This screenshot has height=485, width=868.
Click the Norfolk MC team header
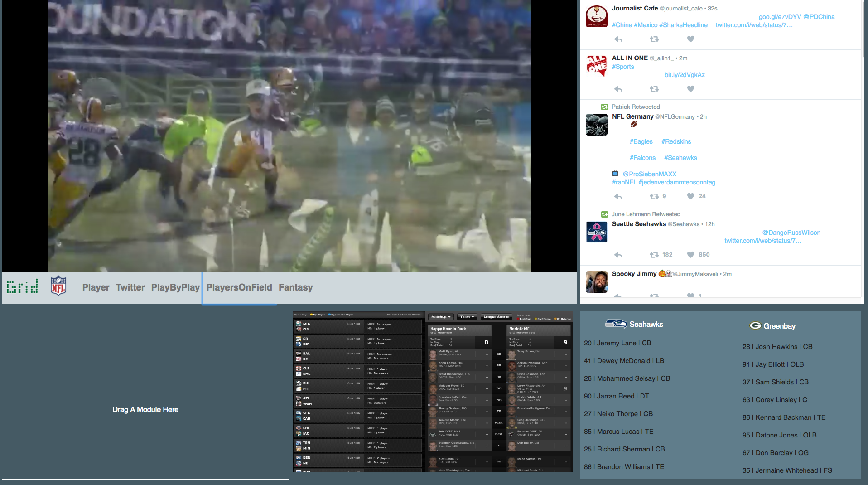[538, 330]
